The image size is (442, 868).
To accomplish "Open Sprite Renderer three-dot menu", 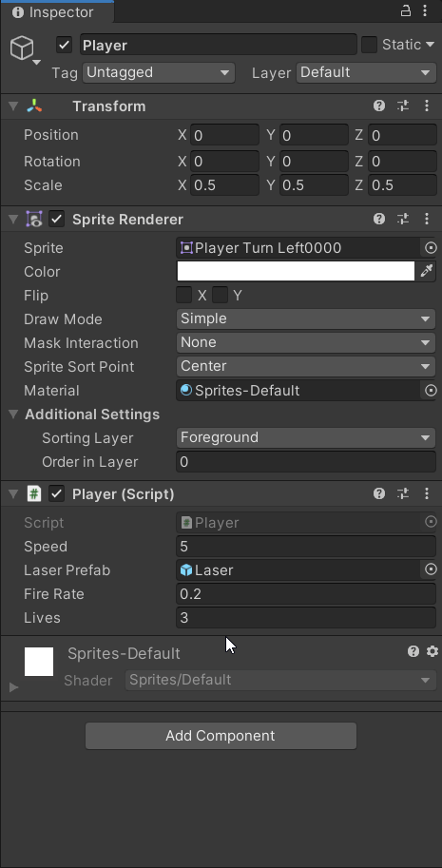I will pos(427,219).
